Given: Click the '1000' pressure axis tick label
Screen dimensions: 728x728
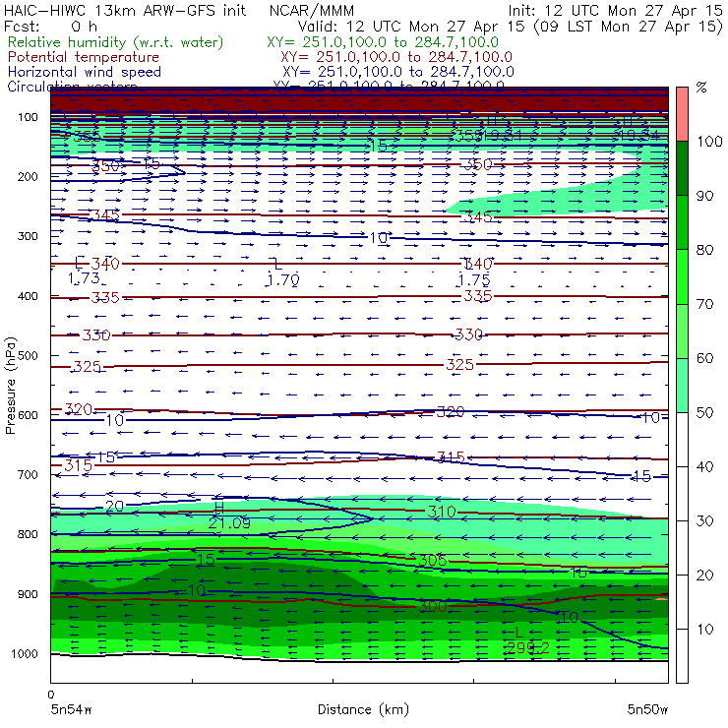Looking at the screenshot, I should click(25, 653).
